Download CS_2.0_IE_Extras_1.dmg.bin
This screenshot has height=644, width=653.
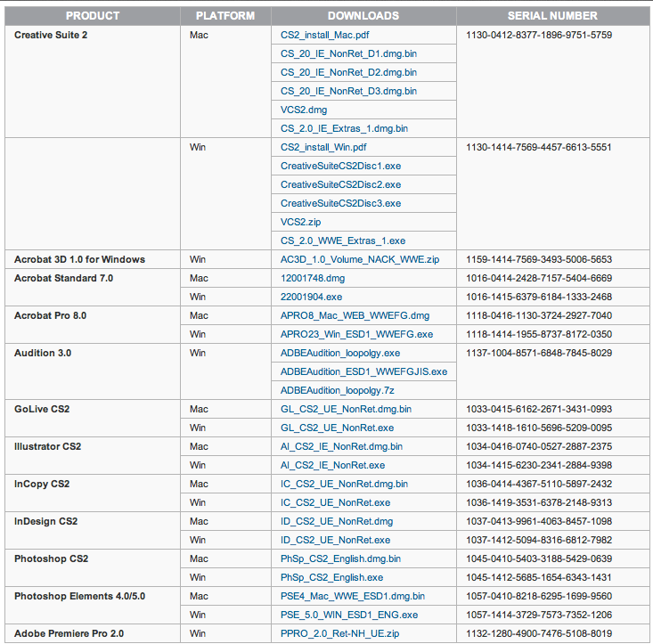pyautogui.click(x=344, y=128)
